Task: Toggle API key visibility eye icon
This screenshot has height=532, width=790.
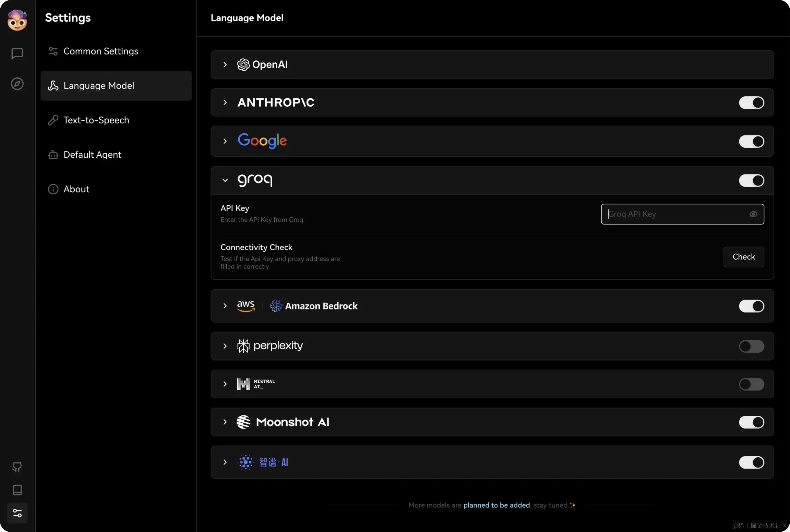Action: [753, 214]
